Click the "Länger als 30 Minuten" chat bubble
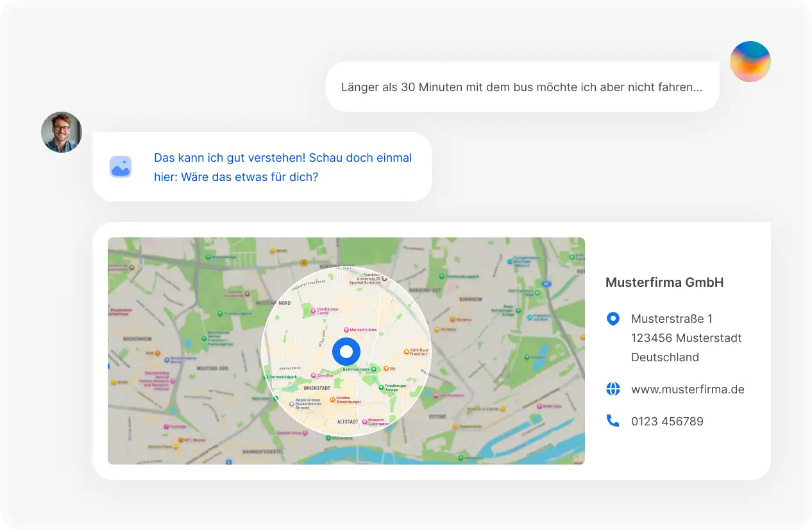Screen dimensions: 812x530 [x=521, y=87]
